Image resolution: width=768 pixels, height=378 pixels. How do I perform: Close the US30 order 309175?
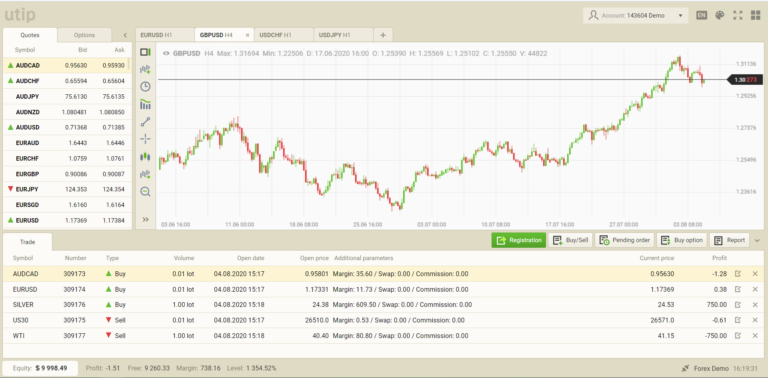pos(755,320)
